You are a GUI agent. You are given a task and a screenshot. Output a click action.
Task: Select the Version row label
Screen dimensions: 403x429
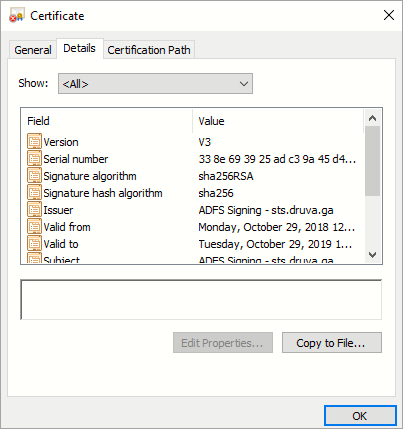tap(61, 142)
